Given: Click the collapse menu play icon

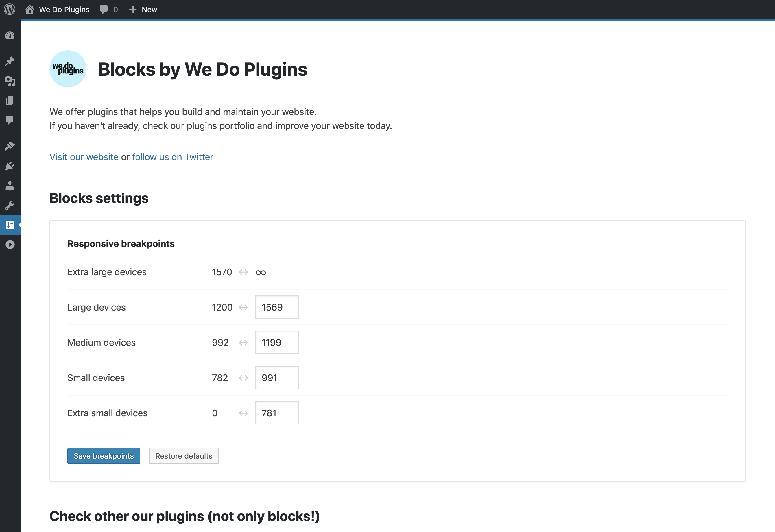Looking at the screenshot, I should [10, 245].
